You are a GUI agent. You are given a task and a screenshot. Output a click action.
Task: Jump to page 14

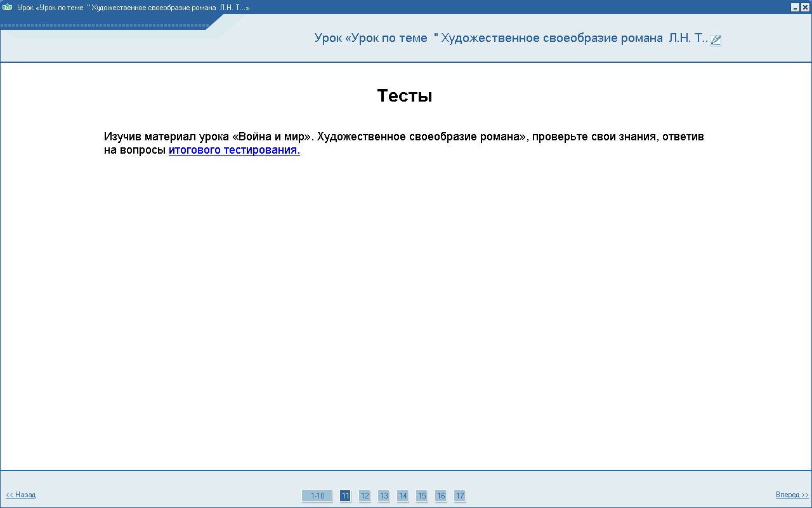[402, 496]
